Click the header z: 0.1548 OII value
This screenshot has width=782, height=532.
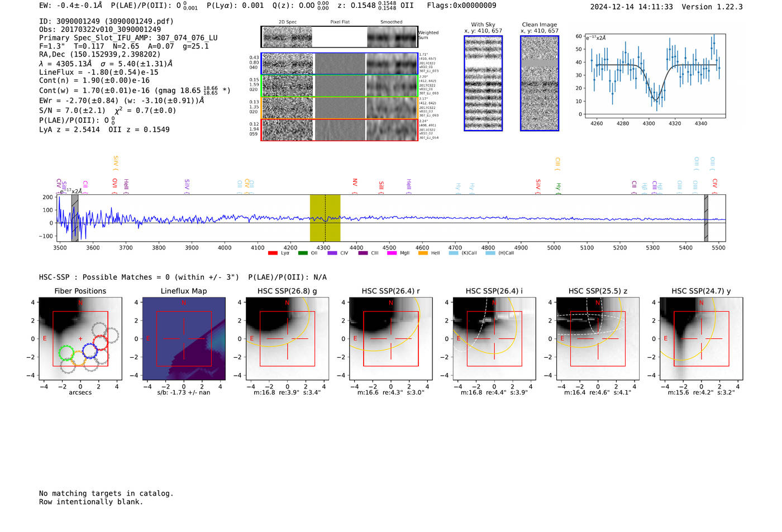(376, 6)
